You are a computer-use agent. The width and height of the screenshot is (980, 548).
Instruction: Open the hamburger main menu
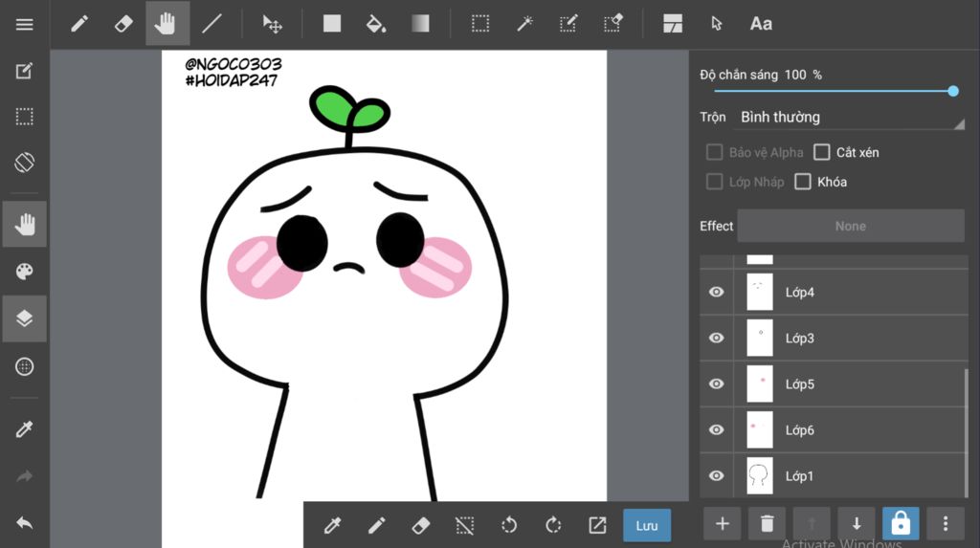(x=24, y=24)
